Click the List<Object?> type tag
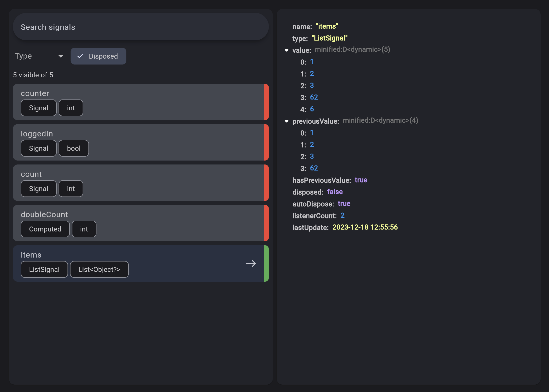The width and height of the screenshot is (549, 392). point(99,269)
